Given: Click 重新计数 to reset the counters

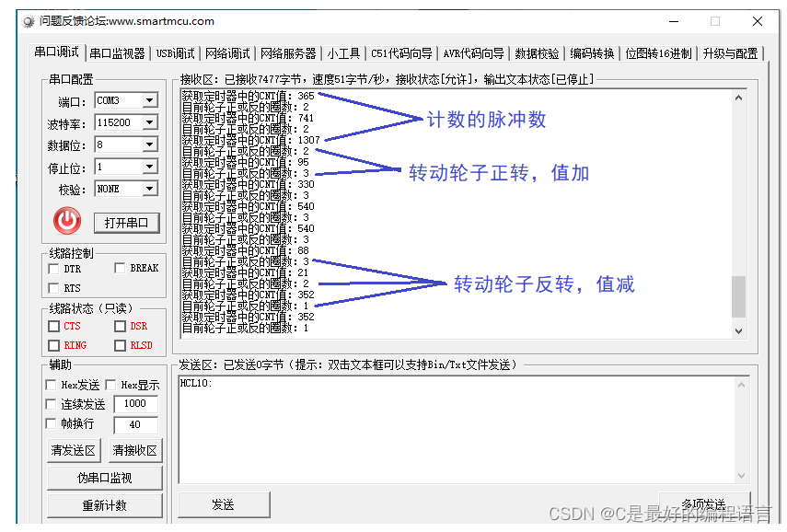Looking at the screenshot, I should pos(104,504).
